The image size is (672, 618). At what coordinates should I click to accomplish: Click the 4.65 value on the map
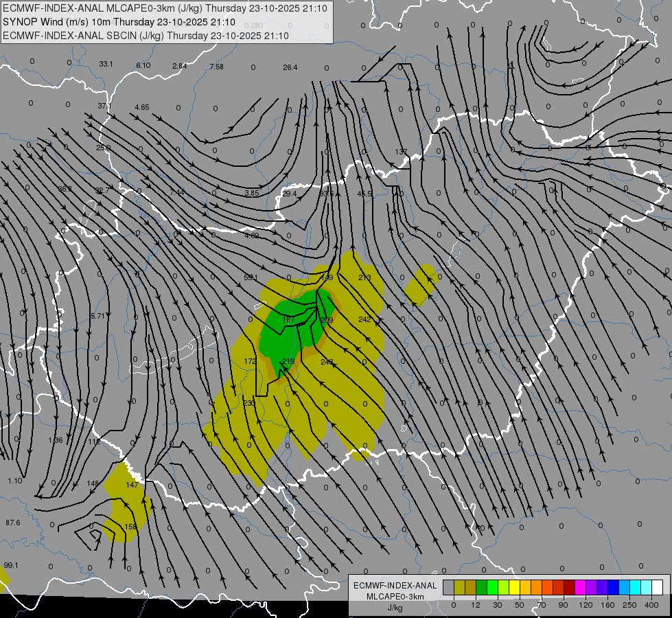142,107
